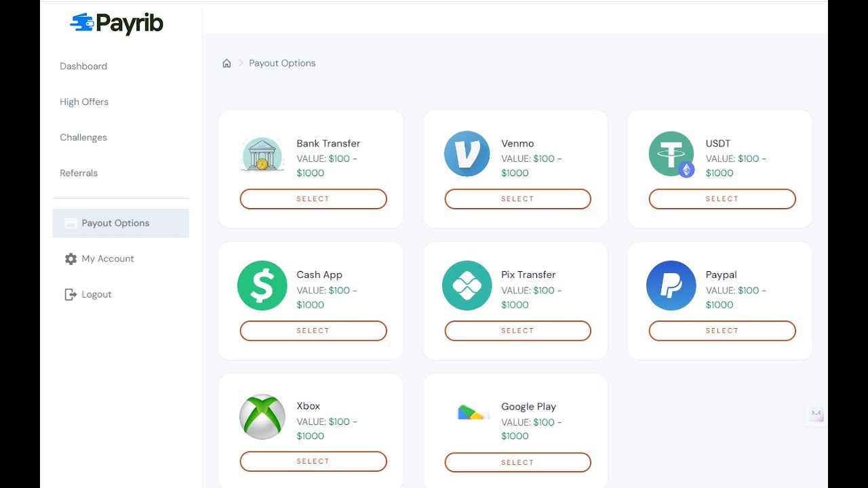Click the Payrib logo
The image size is (868, 488).
(x=117, y=24)
